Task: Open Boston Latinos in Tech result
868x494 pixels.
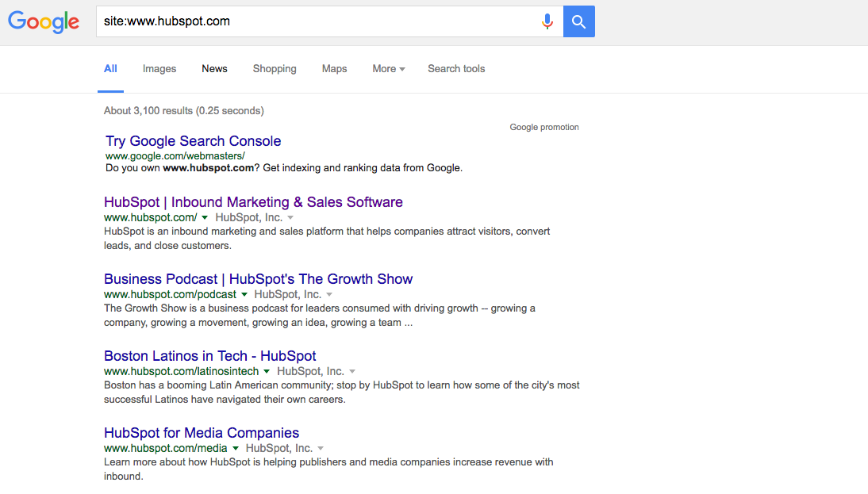Action: 209,356
